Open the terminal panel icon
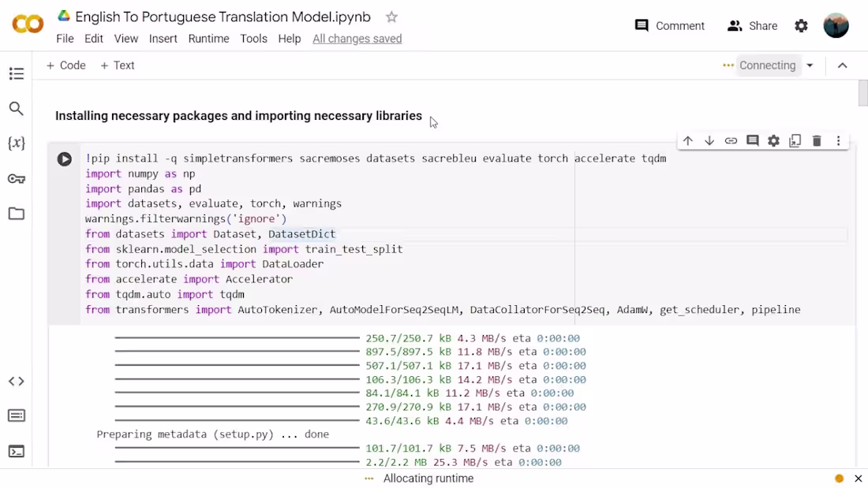The width and height of the screenshot is (868, 488). tap(17, 450)
